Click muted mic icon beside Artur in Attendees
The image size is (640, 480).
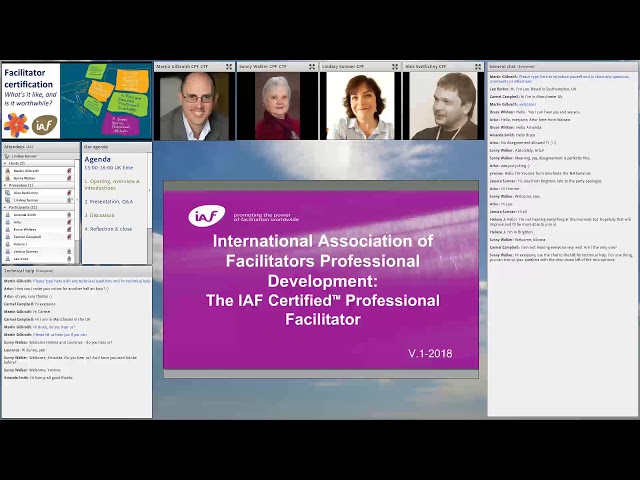[x=69, y=222]
